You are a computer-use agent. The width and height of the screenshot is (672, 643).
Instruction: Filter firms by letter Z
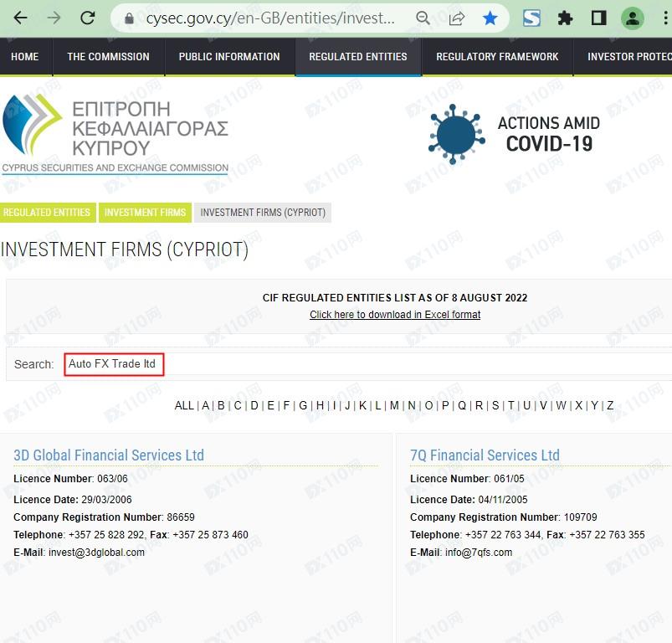pos(610,405)
